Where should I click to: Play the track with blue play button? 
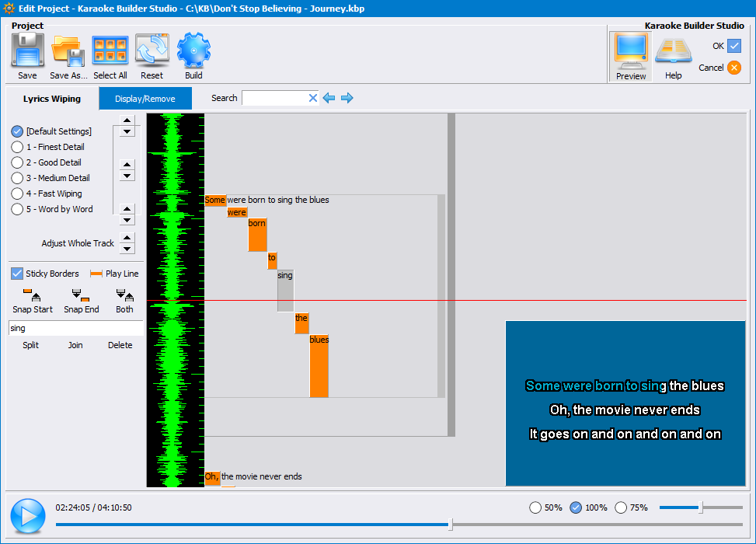click(x=28, y=515)
